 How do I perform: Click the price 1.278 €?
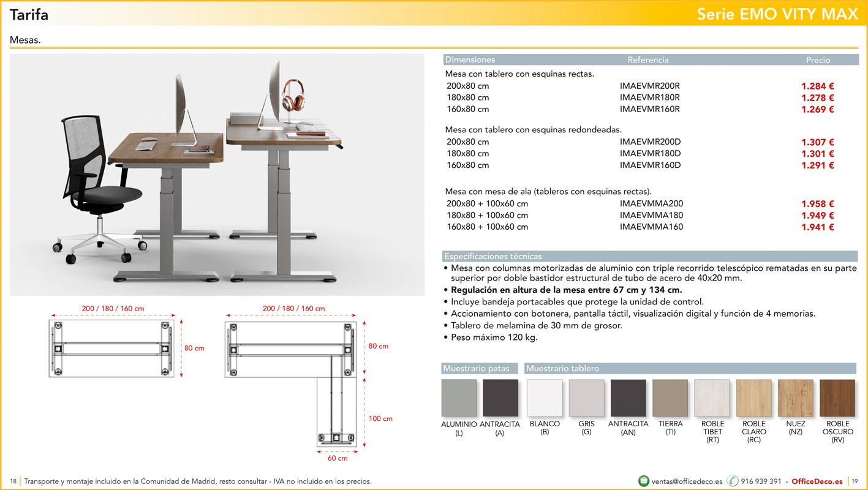click(x=818, y=98)
